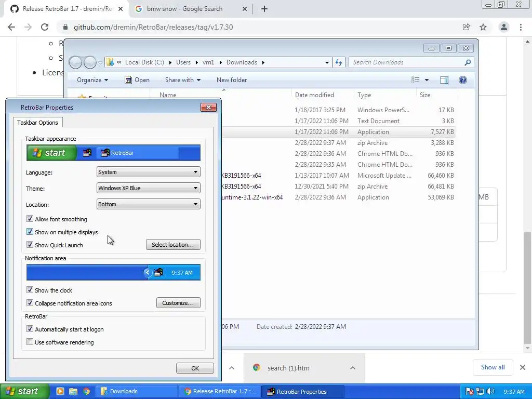Sort by Date modified column header
532x399 pixels.
coord(322,95)
